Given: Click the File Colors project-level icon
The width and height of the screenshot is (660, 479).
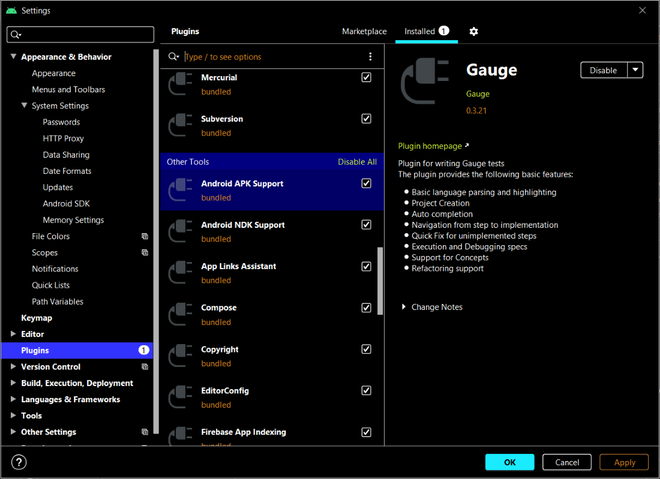Looking at the screenshot, I should pyautogui.click(x=145, y=236).
